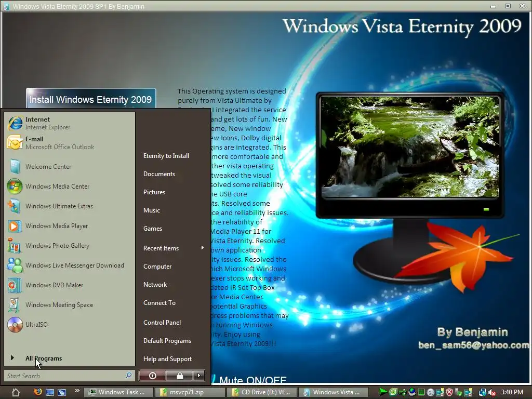Minimize the Windows Vista Eternity window
The width and height of the screenshot is (532, 399).
point(493,6)
